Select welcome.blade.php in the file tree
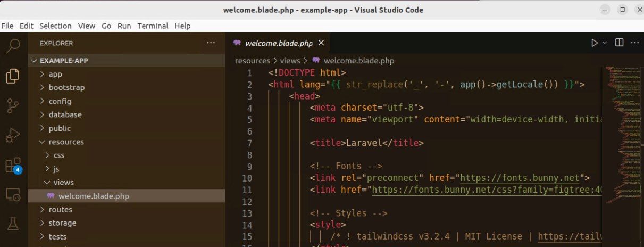Image resolution: width=644 pixels, height=247 pixels. click(127, 196)
